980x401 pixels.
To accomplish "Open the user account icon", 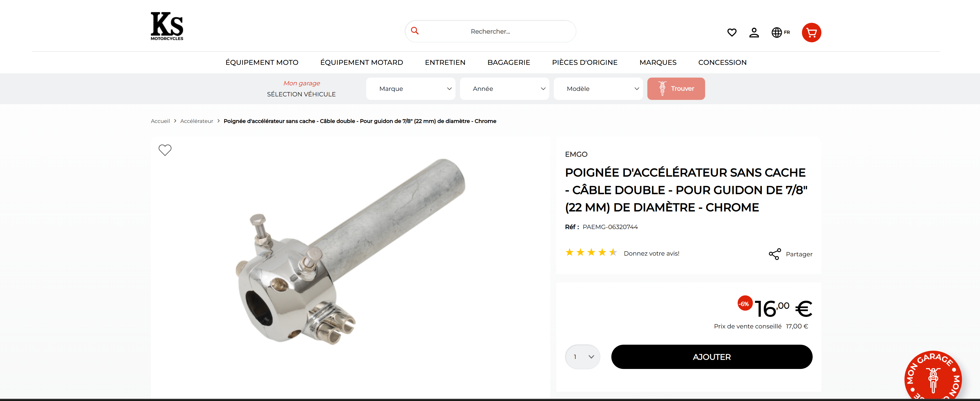I will click(x=754, y=32).
